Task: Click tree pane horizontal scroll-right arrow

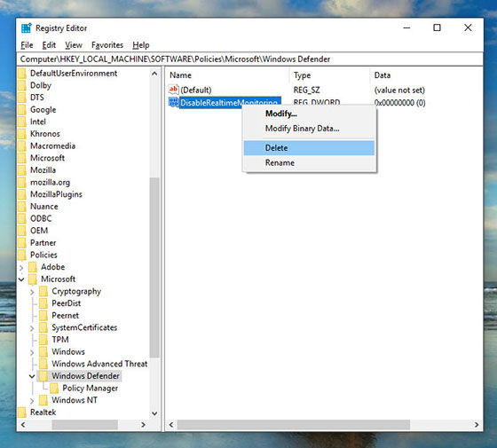Action: [143, 425]
